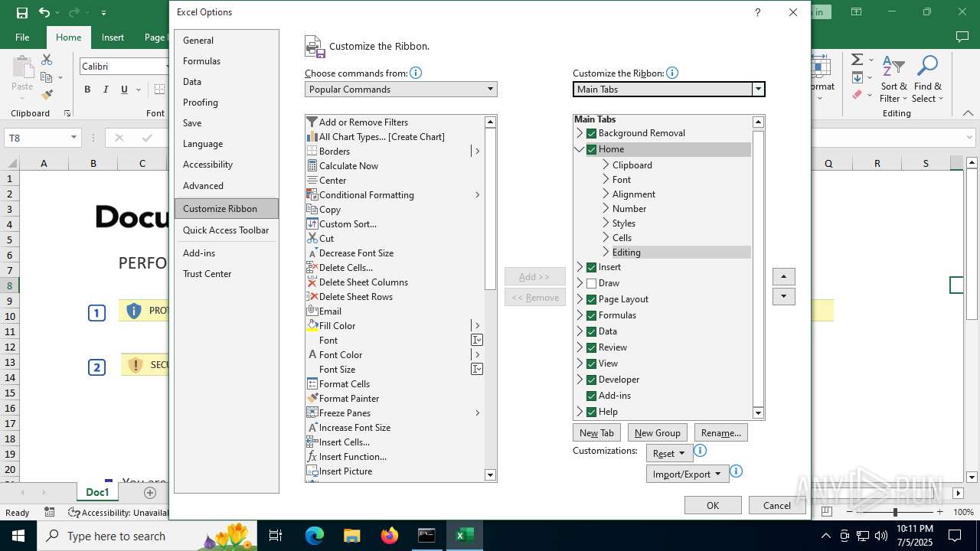The image size is (980, 551).
Task: Open Microsoft Edge from taskbar
Action: [315, 536]
